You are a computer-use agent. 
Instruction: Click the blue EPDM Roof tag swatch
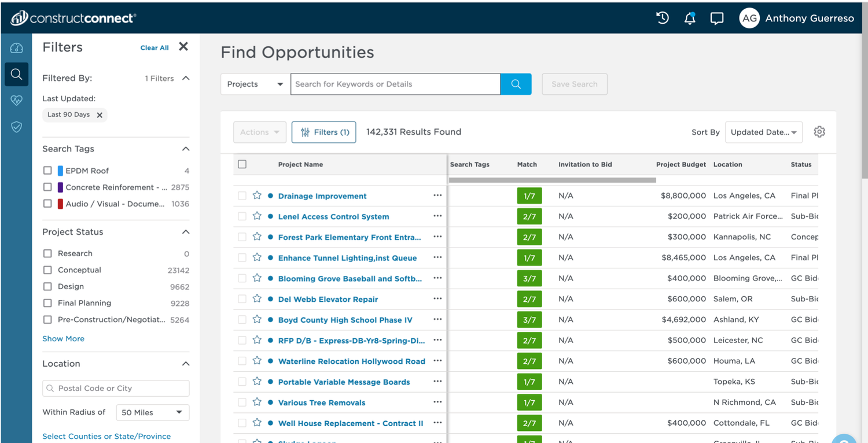[x=60, y=171]
